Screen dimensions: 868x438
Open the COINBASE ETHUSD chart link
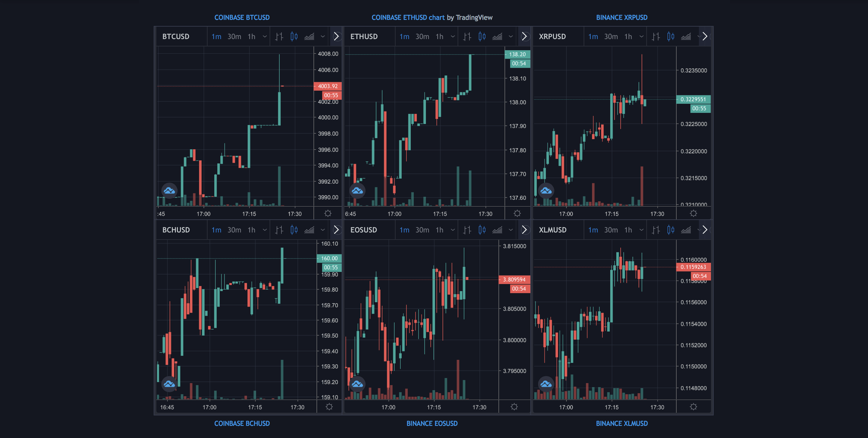tap(408, 18)
